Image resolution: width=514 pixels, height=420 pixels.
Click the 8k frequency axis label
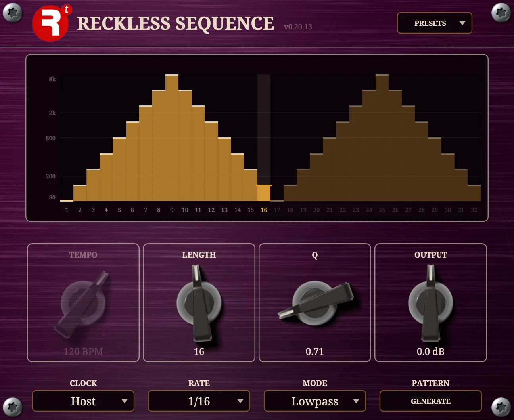click(52, 79)
